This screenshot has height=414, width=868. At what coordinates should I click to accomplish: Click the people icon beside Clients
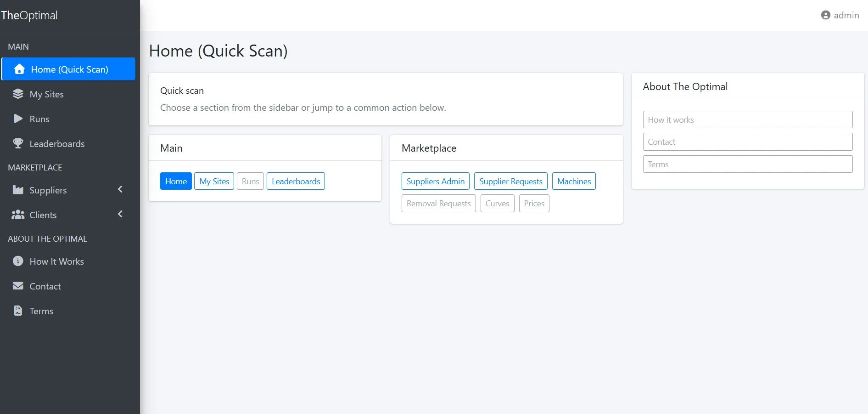(18, 215)
